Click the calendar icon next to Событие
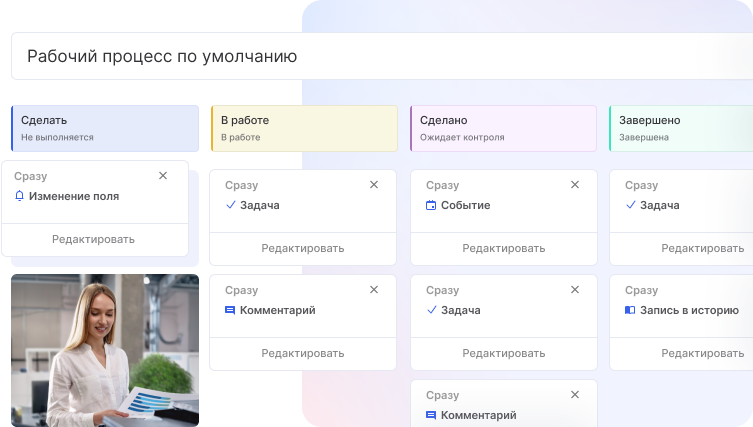This screenshot has width=753, height=427. tap(431, 205)
